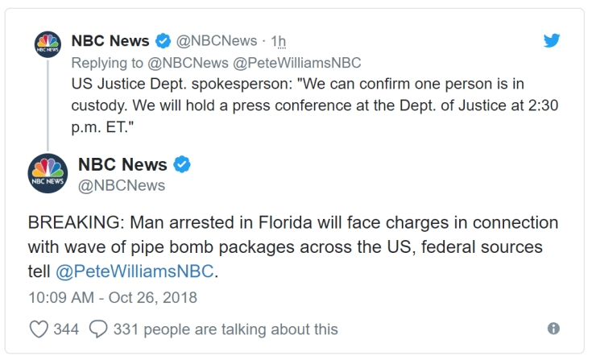592x364 pixels.
Task: Click the small NBC News name in reply
Action: [x=110, y=41]
